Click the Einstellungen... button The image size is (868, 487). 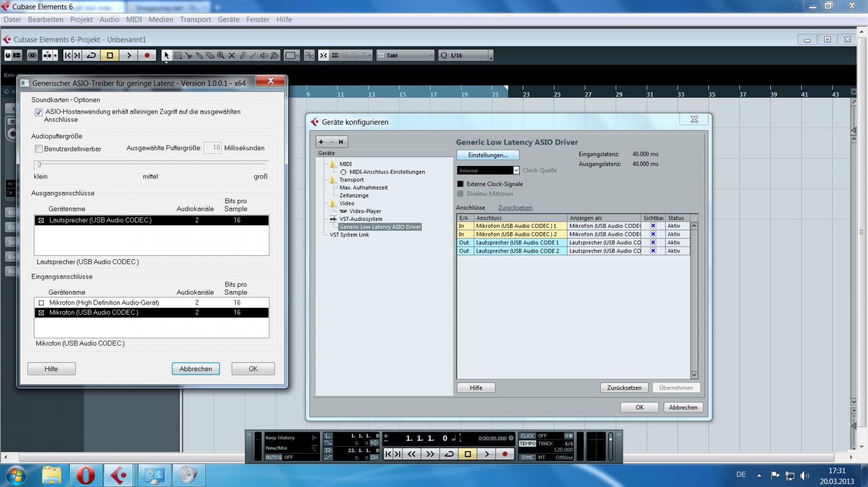pos(488,155)
